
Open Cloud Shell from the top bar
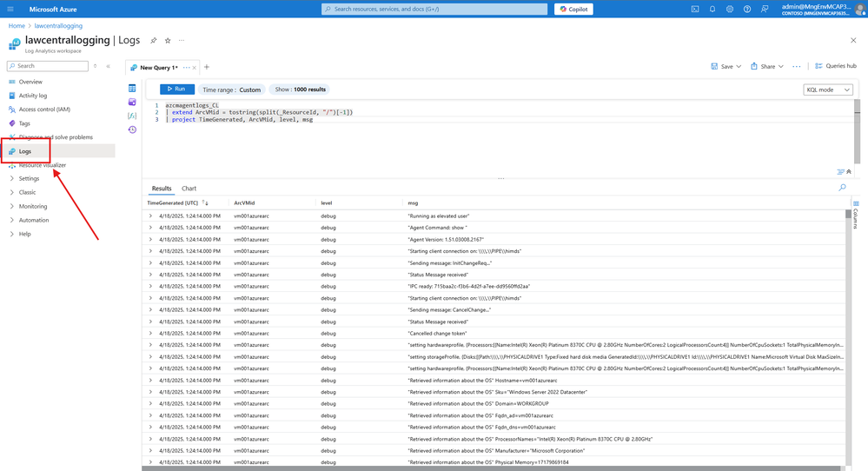pyautogui.click(x=695, y=9)
